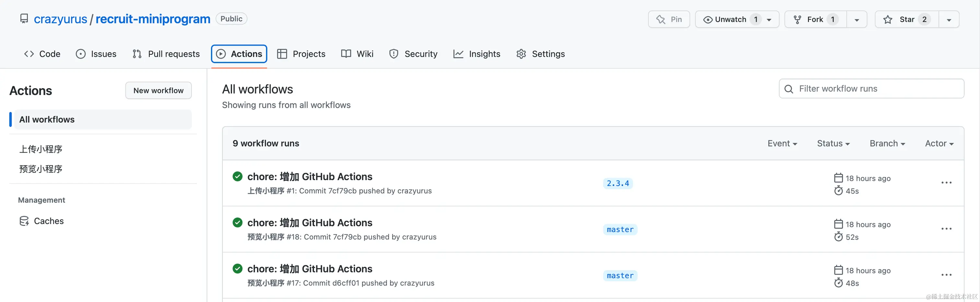This screenshot has height=302, width=980.
Task: Click the stopwatch icon beside 48s
Action: 838,283
